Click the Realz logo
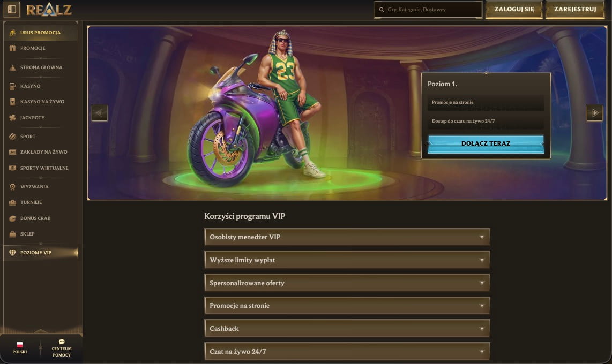Viewport: 612px width, 364px height. [x=49, y=9]
